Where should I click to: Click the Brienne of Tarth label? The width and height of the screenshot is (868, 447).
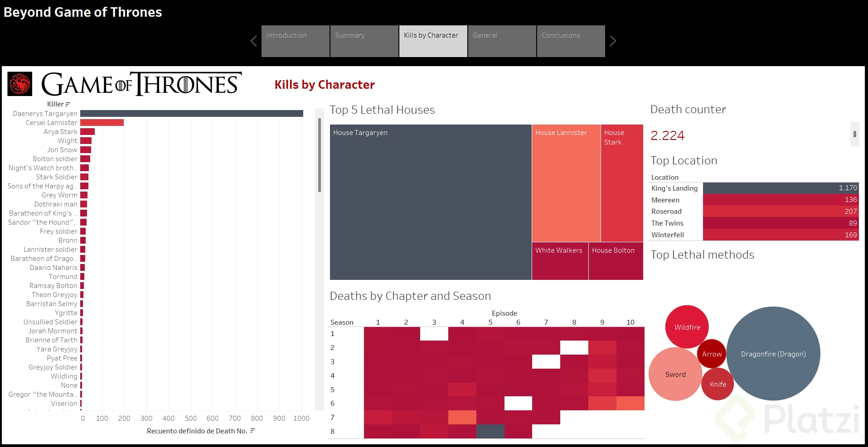pyautogui.click(x=51, y=340)
